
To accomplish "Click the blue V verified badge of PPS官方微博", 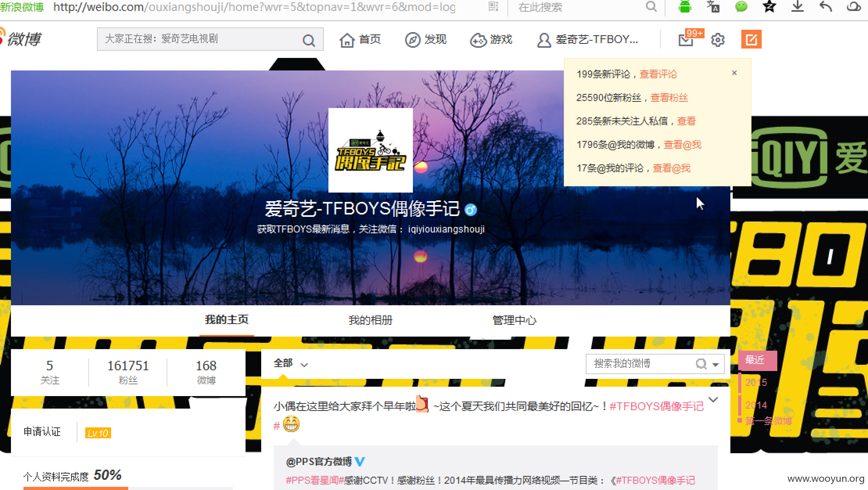I will (x=360, y=462).
